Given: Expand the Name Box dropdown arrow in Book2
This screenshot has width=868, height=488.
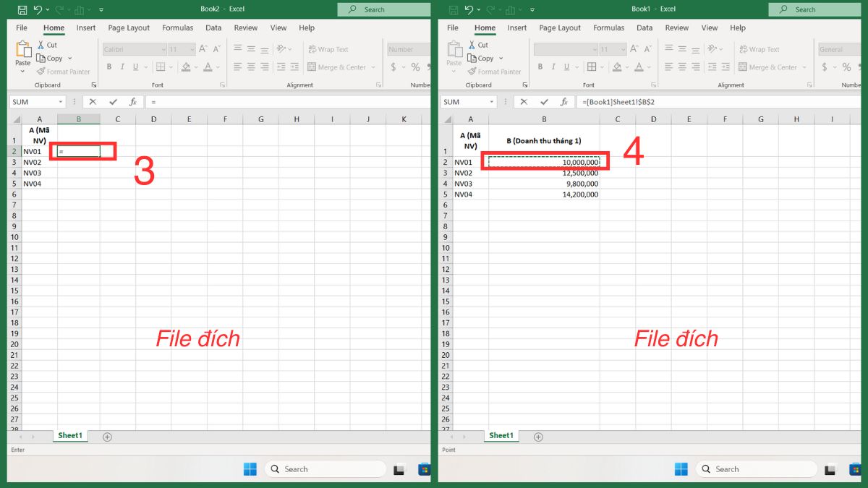Looking at the screenshot, I should 59,102.
